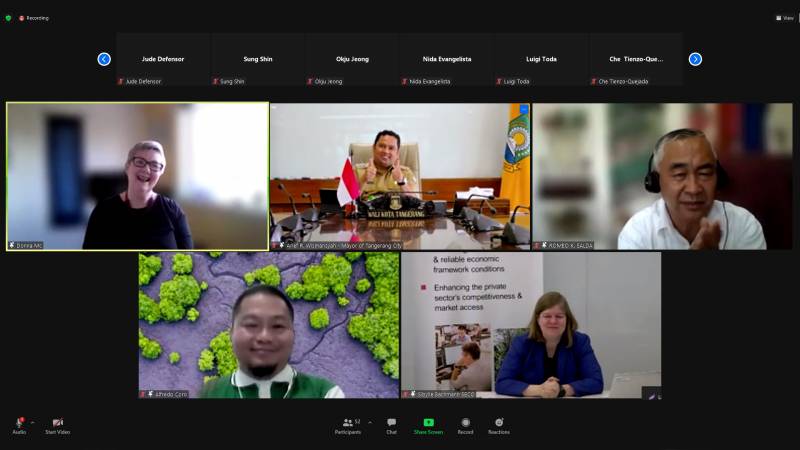800x450 pixels.
Task: Open the Participants panel
Action: pos(348,424)
